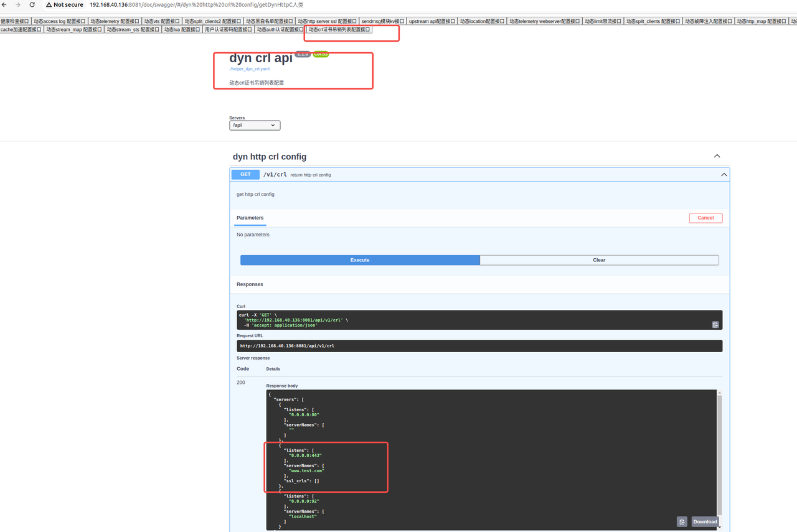Open the Servers /api dropdown
The width and height of the screenshot is (797, 532).
click(255, 125)
